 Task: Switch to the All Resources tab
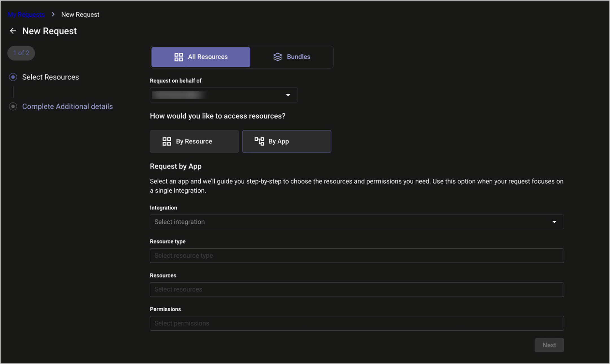pyautogui.click(x=201, y=57)
